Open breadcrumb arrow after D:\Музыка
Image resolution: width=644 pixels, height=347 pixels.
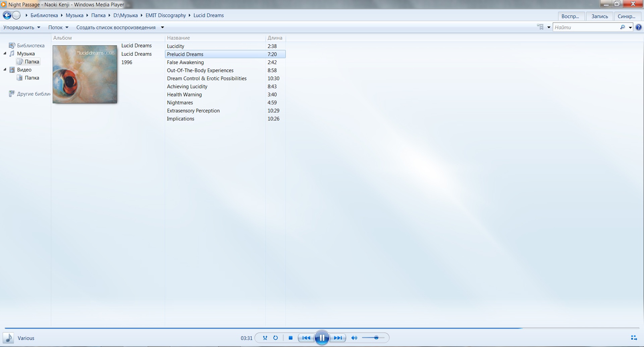click(x=142, y=15)
